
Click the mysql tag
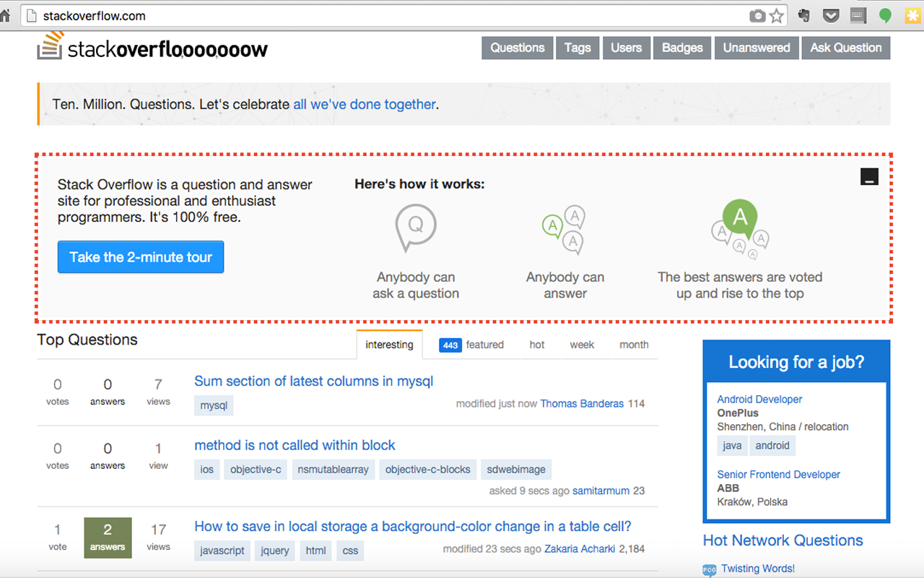tap(214, 405)
